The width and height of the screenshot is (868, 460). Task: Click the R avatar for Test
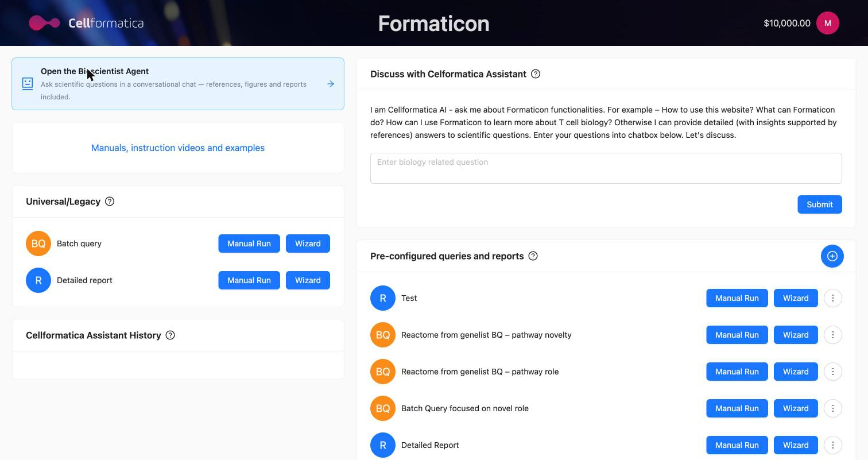pyautogui.click(x=383, y=298)
